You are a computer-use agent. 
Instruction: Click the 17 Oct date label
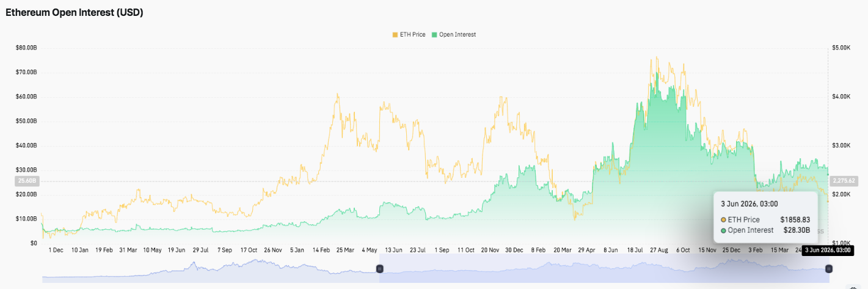point(248,250)
